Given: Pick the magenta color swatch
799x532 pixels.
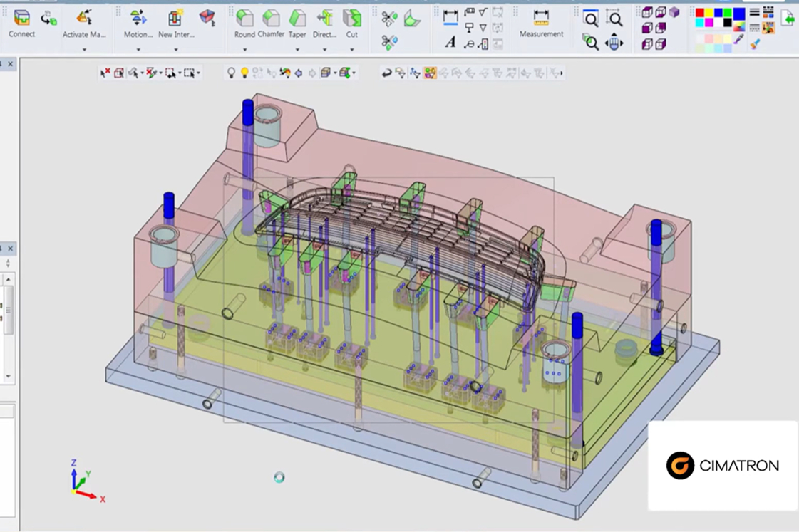Looking at the screenshot, I should [x=708, y=22].
